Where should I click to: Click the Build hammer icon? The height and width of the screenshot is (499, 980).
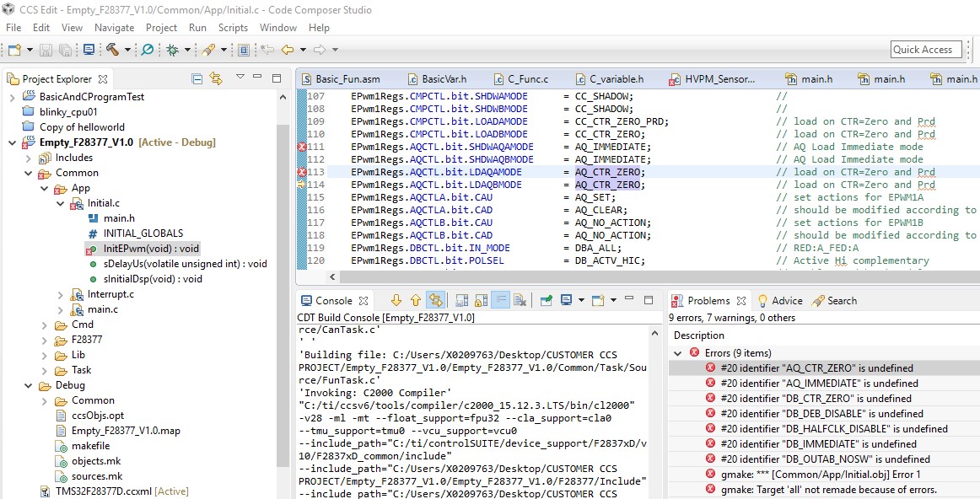[111, 50]
